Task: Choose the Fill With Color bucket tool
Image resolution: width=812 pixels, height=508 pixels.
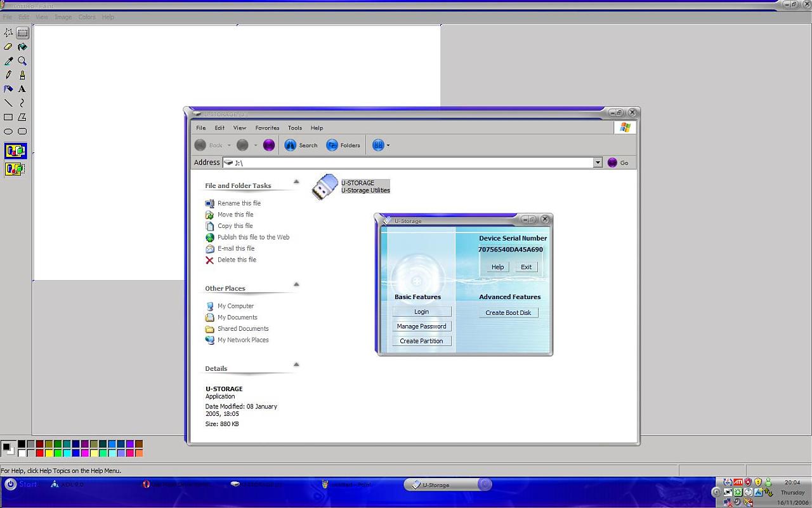Action: pos(22,47)
